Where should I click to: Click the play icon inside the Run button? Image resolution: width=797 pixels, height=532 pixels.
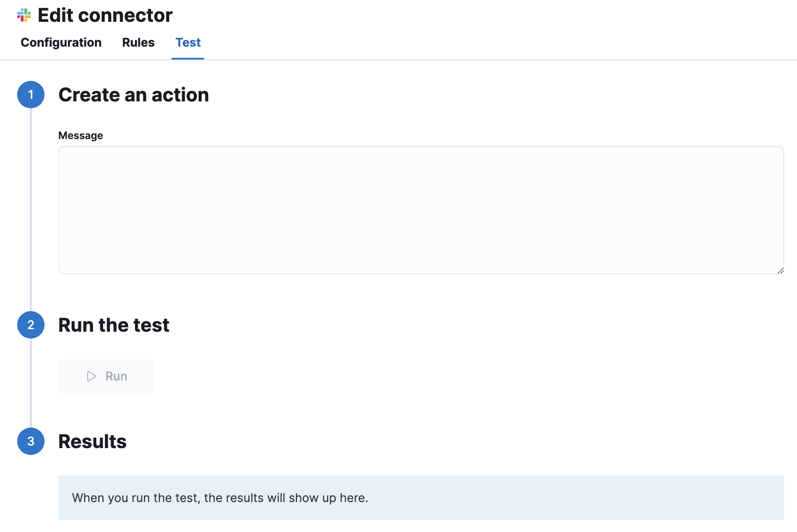tap(91, 376)
